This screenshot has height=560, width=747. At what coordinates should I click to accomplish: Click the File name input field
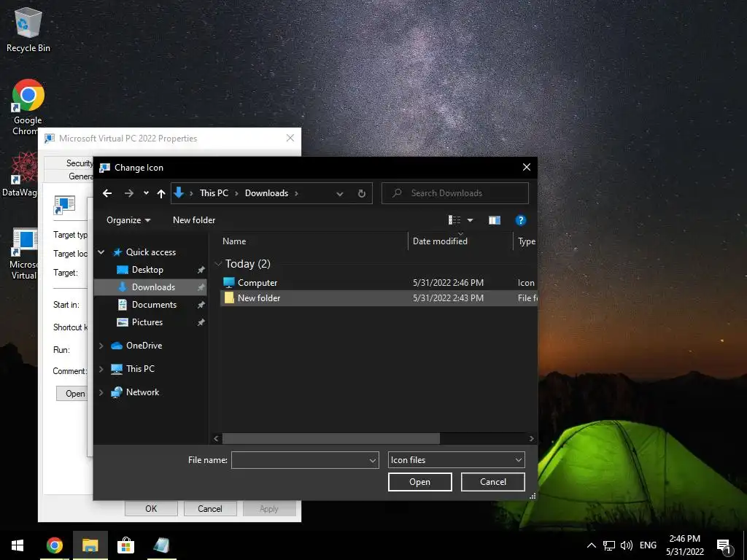tap(300, 460)
